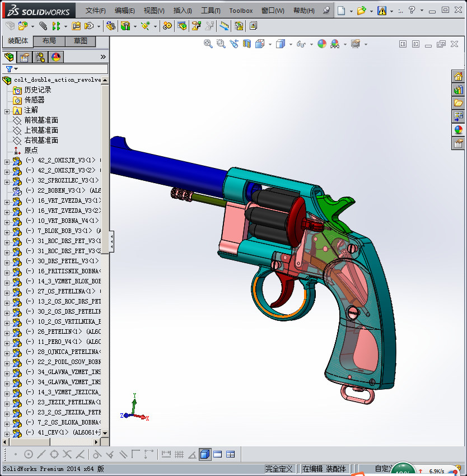Open the ConfigurationManager tab icon
The image size is (467, 476).
click(x=40, y=57)
